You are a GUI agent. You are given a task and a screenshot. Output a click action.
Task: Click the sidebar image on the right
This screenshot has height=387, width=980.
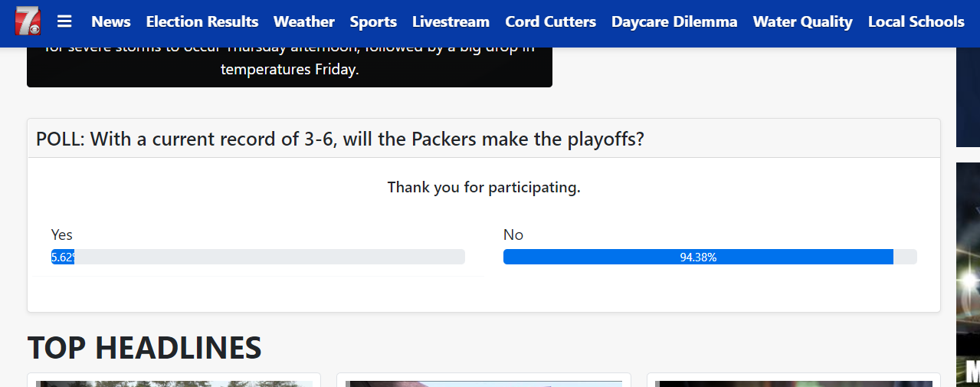968,274
